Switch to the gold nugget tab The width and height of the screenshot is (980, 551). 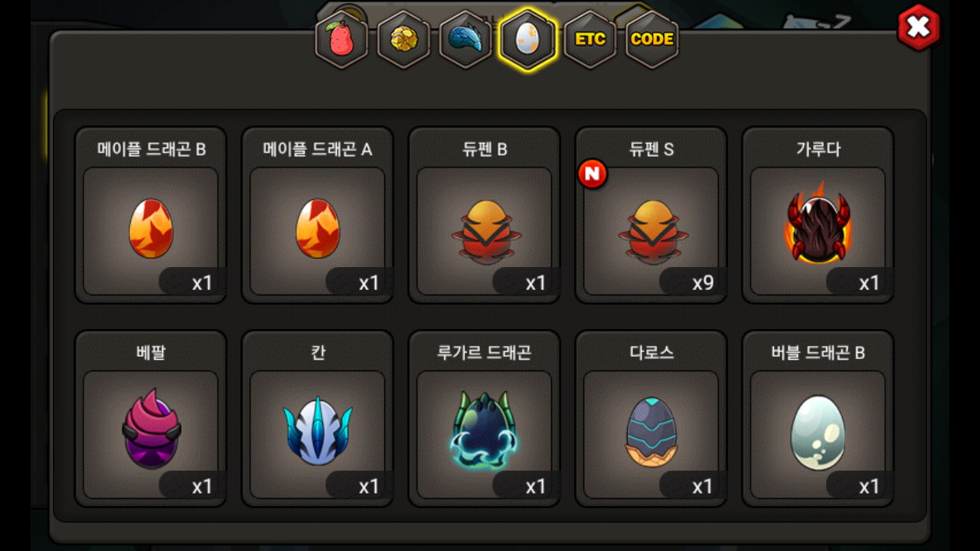pos(403,39)
